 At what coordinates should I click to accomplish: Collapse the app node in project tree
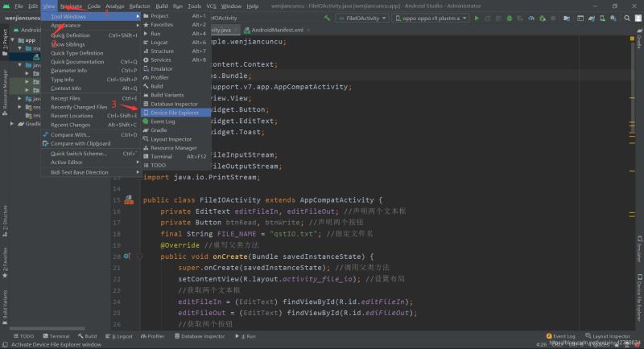point(13,40)
